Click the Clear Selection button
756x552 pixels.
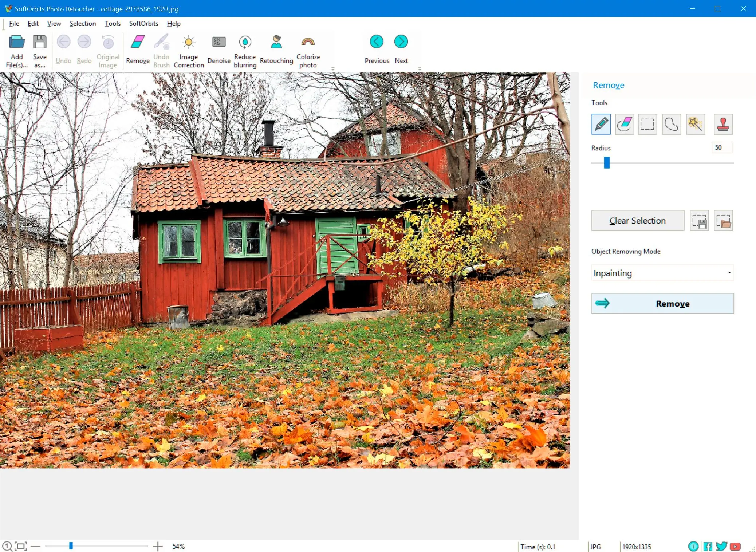pyautogui.click(x=637, y=221)
